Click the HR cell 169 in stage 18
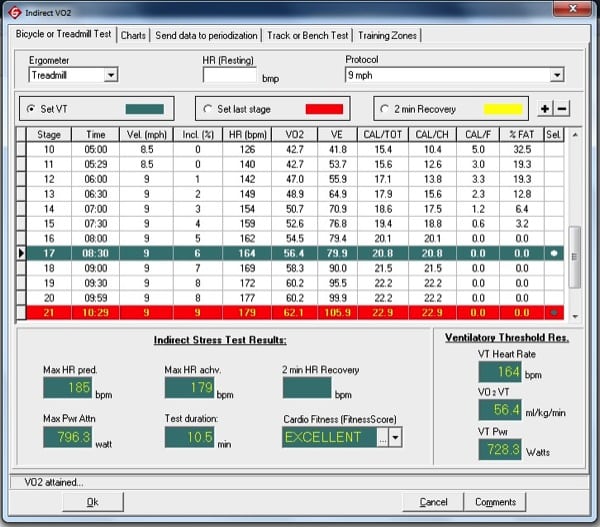600x527 pixels. click(247, 268)
